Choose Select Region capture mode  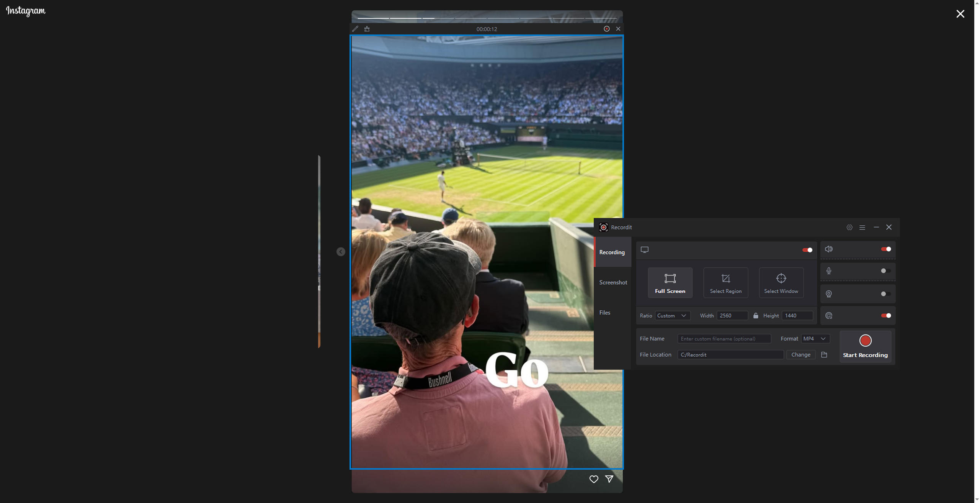click(726, 283)
